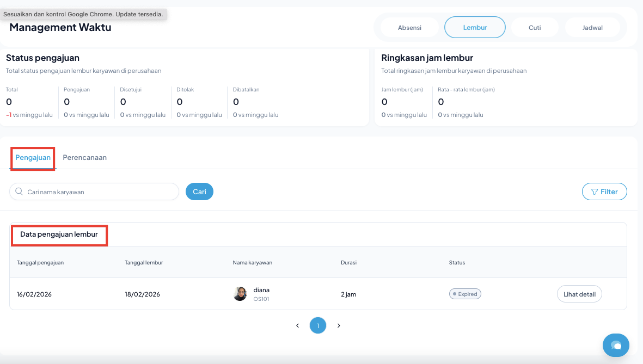Open the Perencanaan sub-tab
Screen dimensions: 643x364
pos(84,158)
